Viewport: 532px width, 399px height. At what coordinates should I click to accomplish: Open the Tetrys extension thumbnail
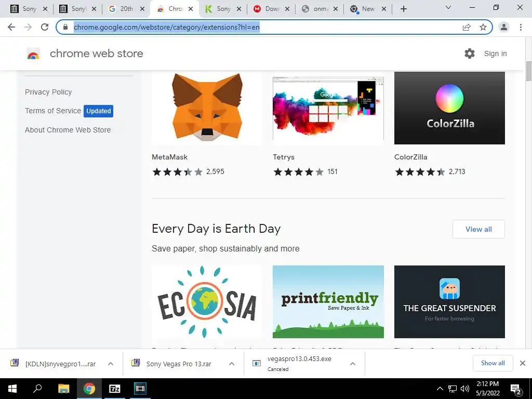click(x=328, y=108)
